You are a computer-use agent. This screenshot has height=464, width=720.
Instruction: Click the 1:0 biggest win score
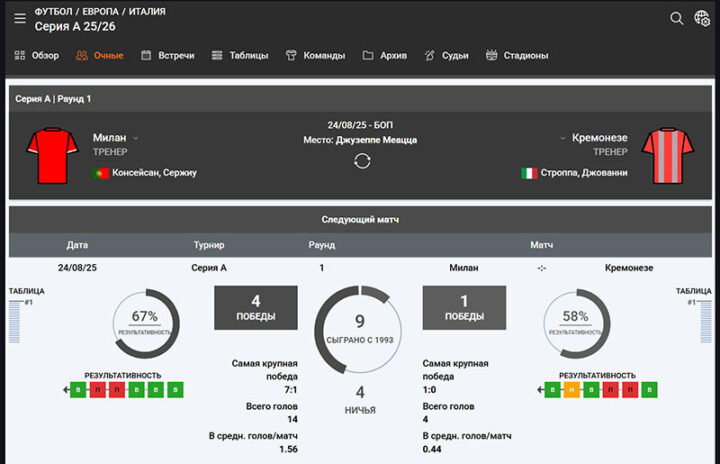(429, 390)
